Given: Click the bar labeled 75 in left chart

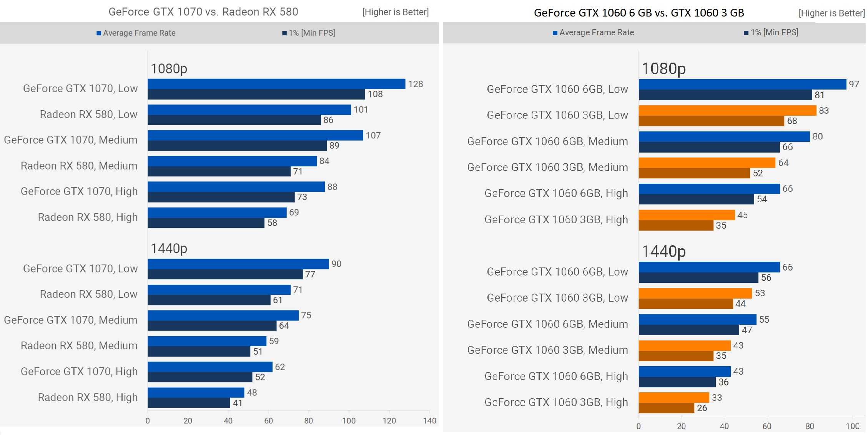Looking at the screenshot, I should (x=223, y=315).
